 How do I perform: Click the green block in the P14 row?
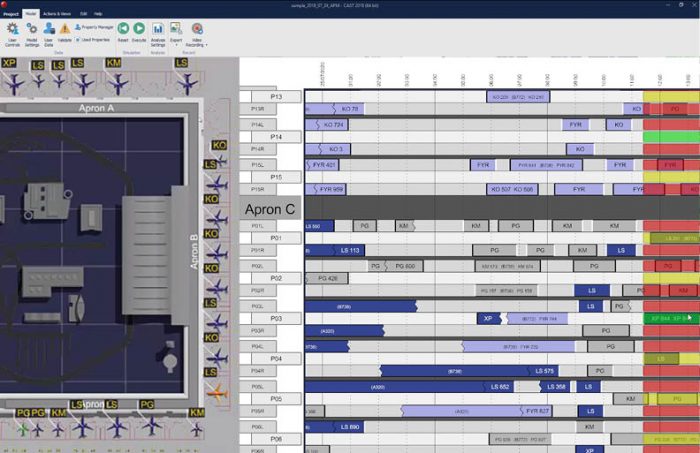671,136
